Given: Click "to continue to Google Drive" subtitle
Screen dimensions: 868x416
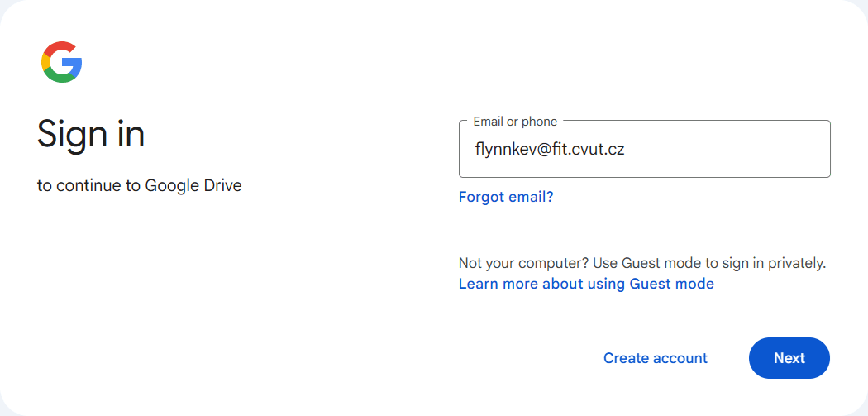Looking at the screenshot, I should click(x=140, y=185).
